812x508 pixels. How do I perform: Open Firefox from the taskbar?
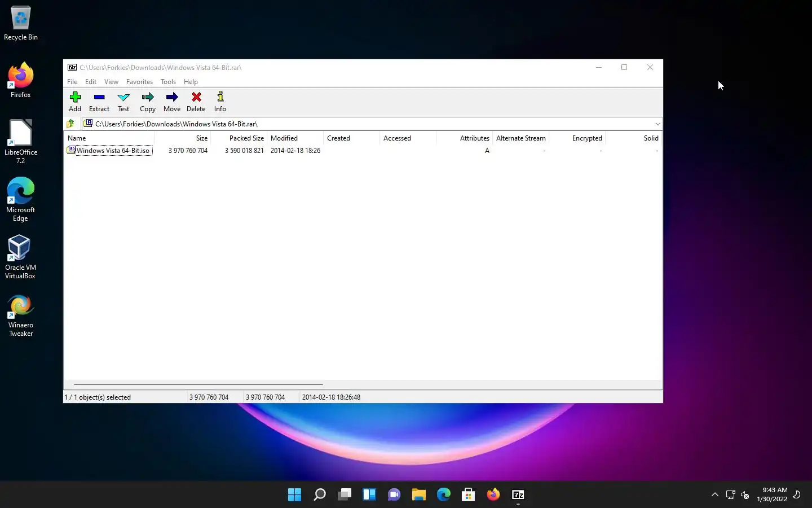point(493,495)
